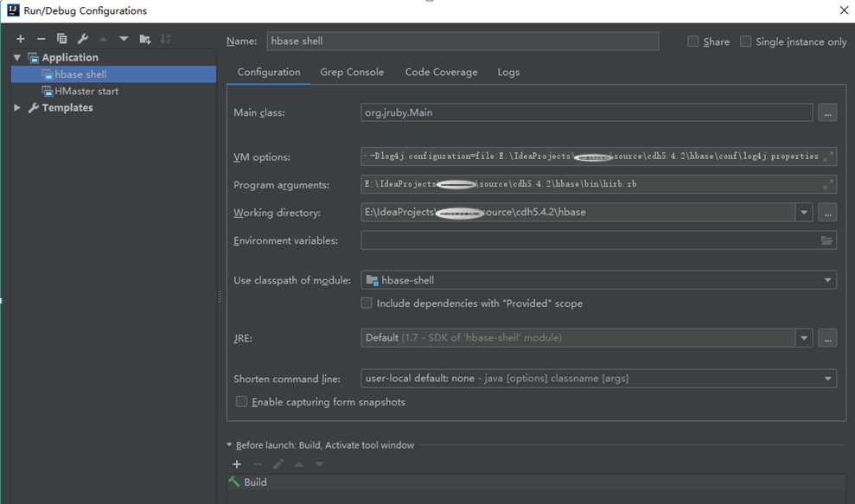Focus the VM options field
This screenshot has height=504, width=855.
click(599, 156)
